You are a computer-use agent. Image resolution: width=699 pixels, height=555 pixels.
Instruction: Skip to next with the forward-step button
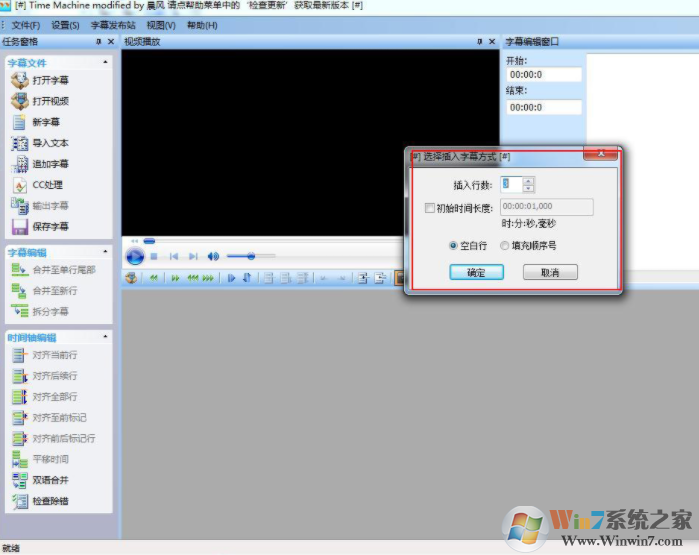tap(193, 256)
